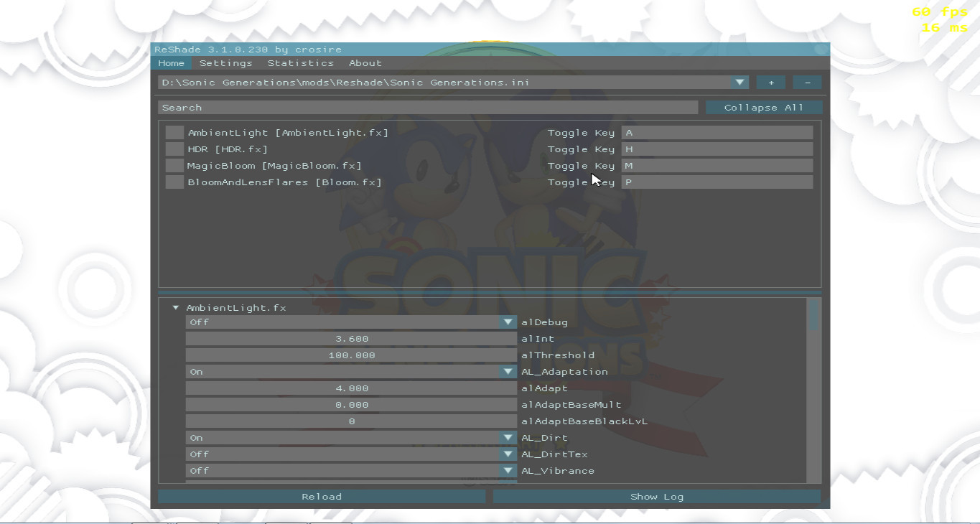Open the log with Show Log
This screenshot has width=980, height=524.
click(656, 496)
